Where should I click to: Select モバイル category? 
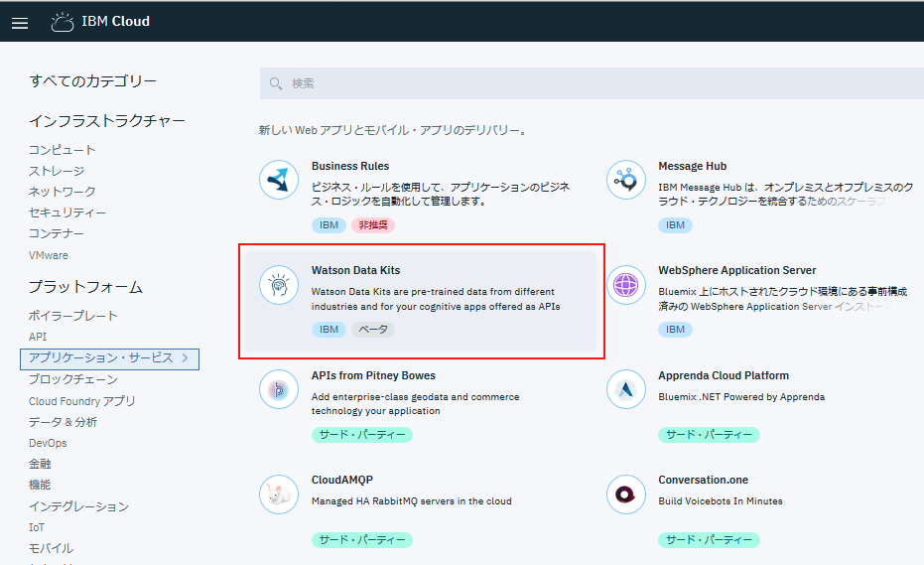(x=52, y=548)
